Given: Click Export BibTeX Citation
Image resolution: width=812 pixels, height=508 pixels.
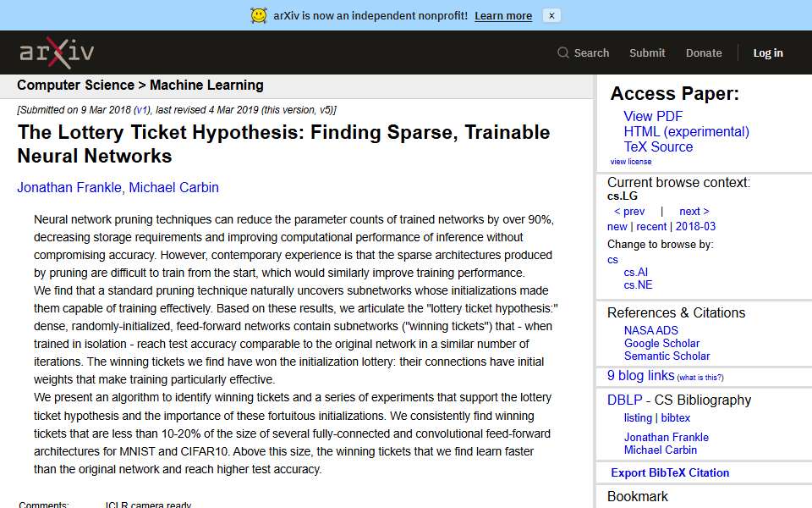Looking at the screenshot, I should pos(670,472).
